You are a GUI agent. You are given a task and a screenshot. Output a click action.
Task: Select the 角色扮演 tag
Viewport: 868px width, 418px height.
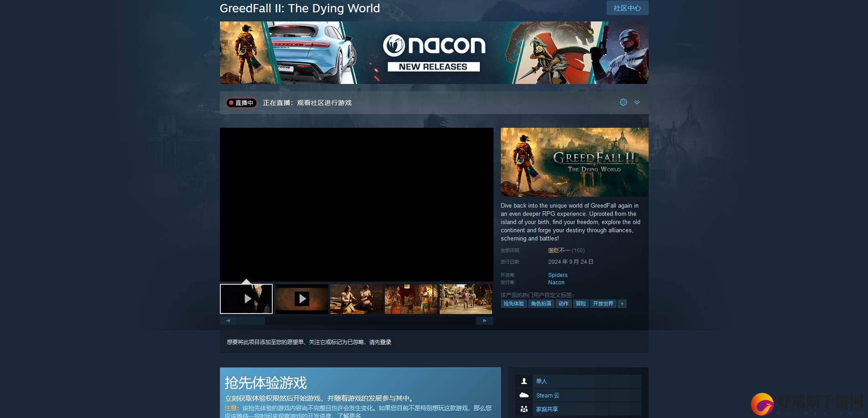pyautogui.click(x=541, y=303)
